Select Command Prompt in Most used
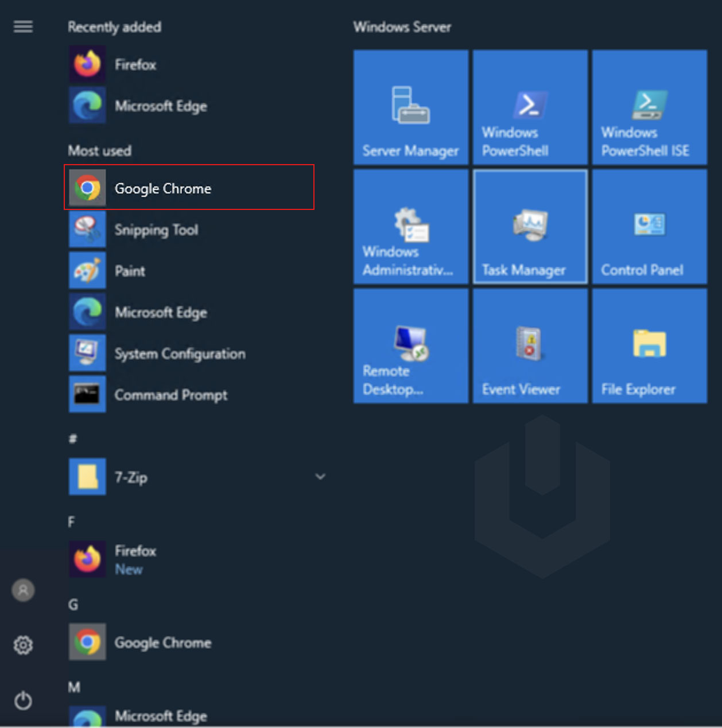Viewport: 722px width, 728px height. click(170, 395)
